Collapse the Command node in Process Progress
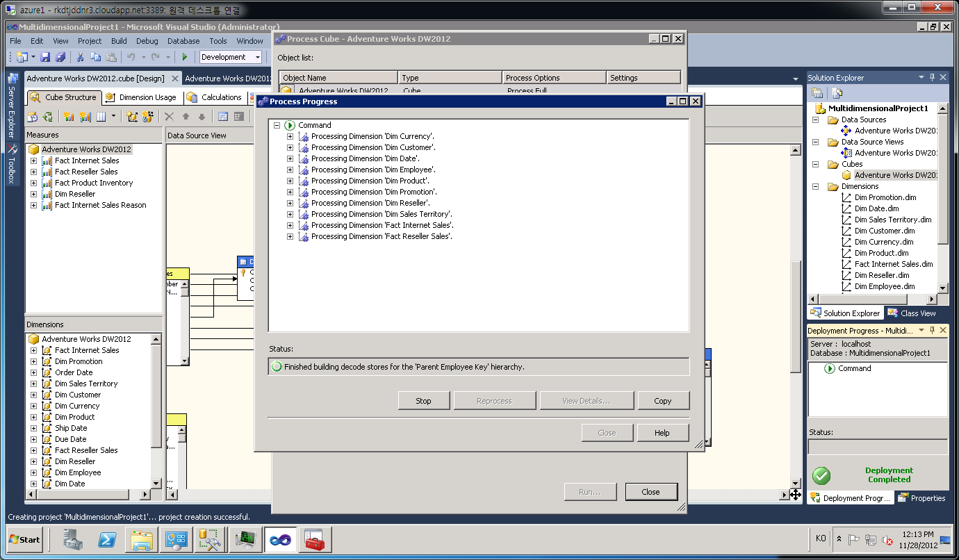 277,125
